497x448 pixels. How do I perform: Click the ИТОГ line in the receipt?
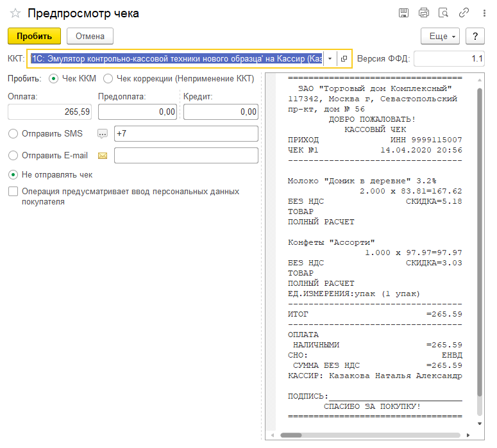tap(375, 314)
